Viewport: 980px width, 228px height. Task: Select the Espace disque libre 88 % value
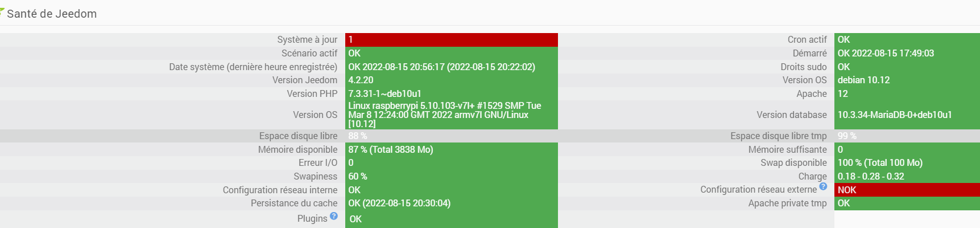(x=358, y=136)
